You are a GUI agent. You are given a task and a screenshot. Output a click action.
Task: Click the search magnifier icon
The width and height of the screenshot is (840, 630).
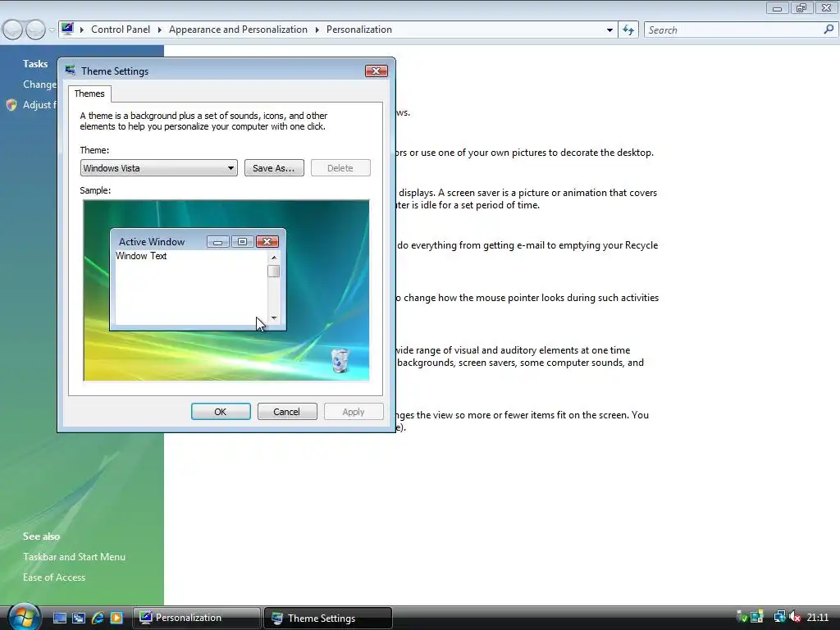(x=829, y=30)
